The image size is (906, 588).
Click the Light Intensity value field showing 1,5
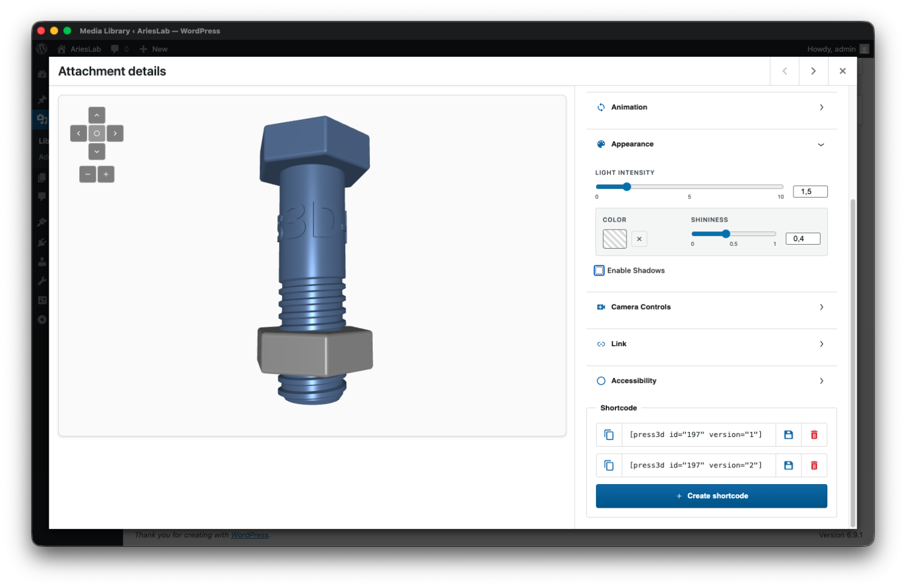pyautogui.click(x=810, y=192)
